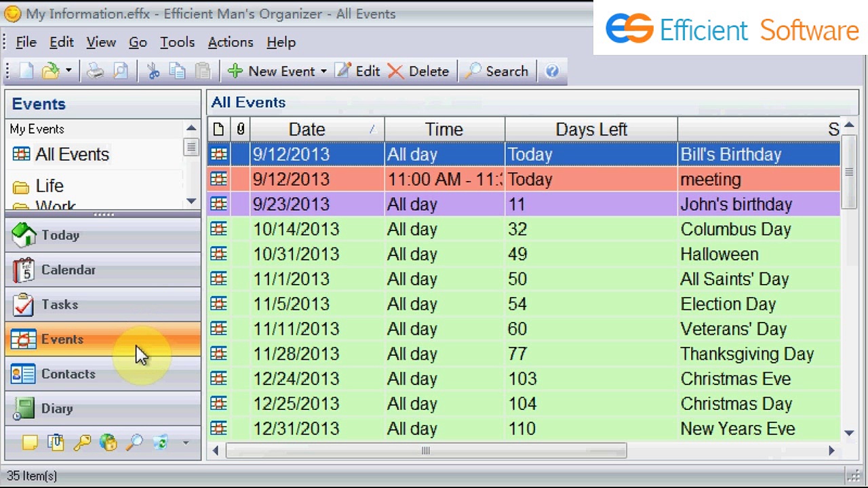Switch to the Tasks navigation pane
The height and width of the screenshot is (488, 868).
[103, 304]
